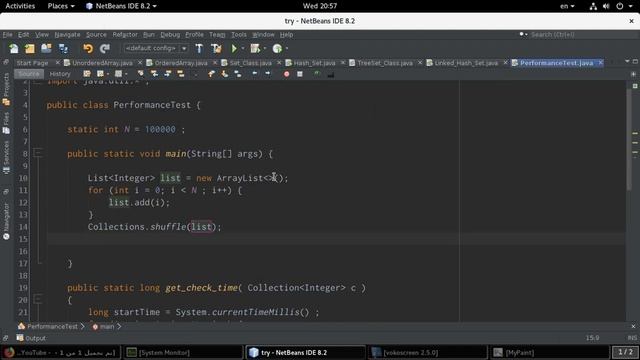The height and width of the screenshot is (360, 640).
Task: Switch to the Source view
Action: click(x=29, y=74)
